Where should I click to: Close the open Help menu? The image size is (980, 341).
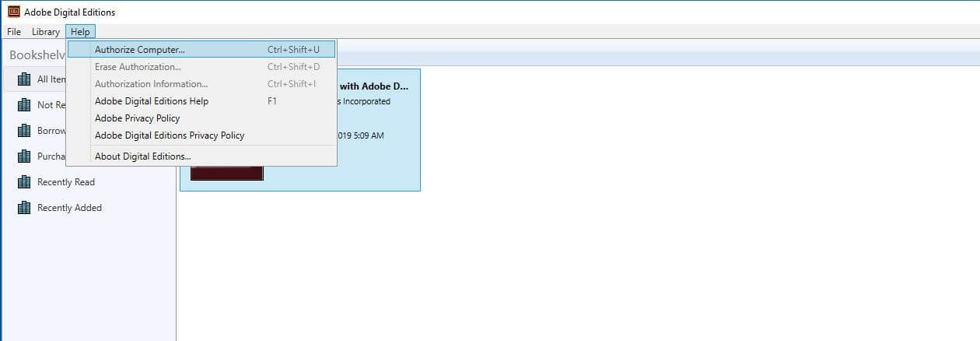point(80,32)
